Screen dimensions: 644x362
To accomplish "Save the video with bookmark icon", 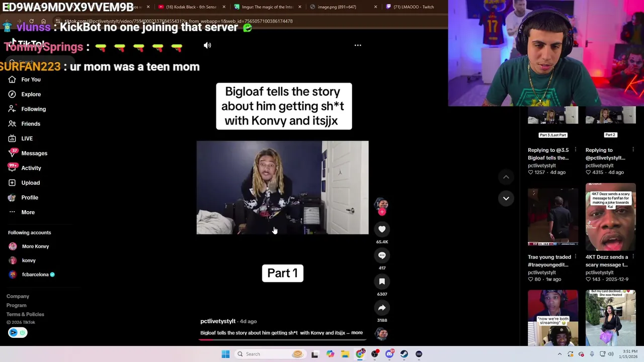I will coord(382,282).
